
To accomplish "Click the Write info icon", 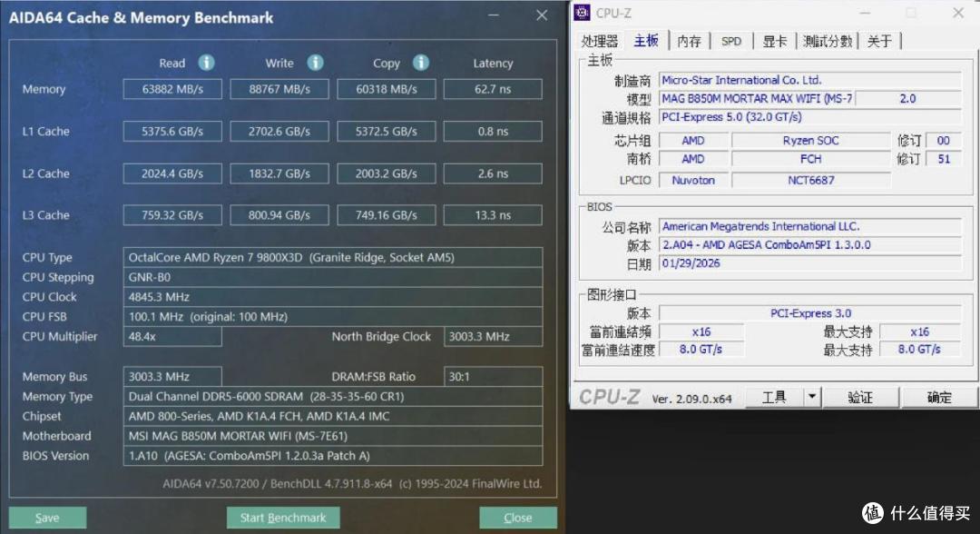I will click(x=315, y=63).
